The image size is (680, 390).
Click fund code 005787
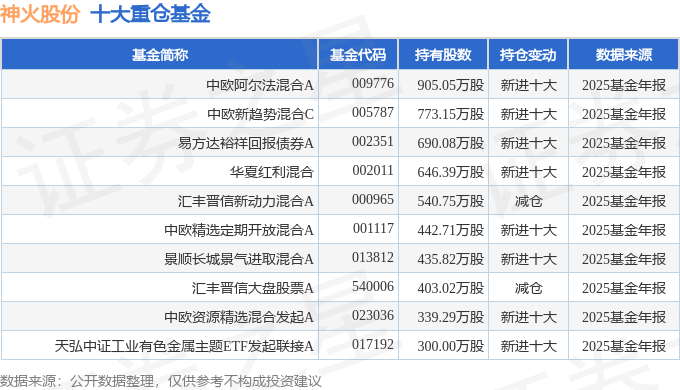pos(373,112)
